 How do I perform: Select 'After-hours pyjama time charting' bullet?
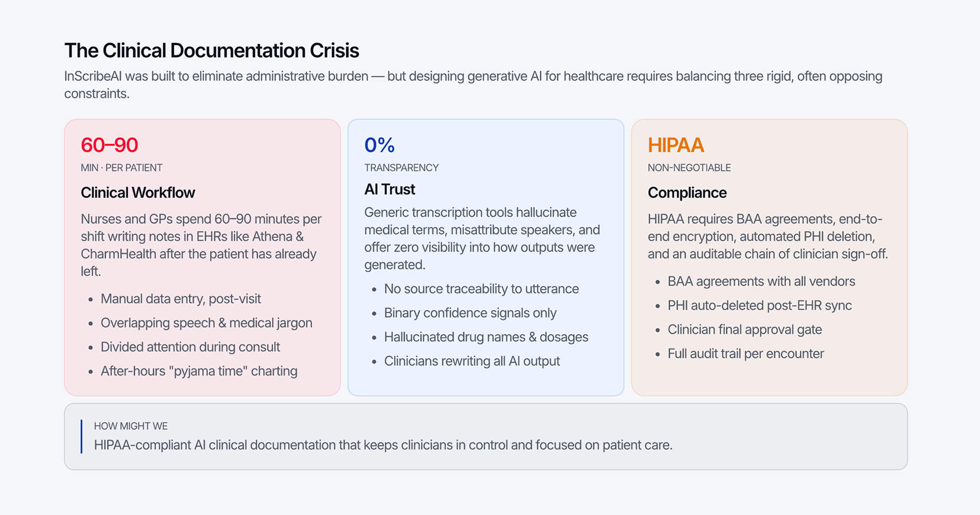[199, 371]
